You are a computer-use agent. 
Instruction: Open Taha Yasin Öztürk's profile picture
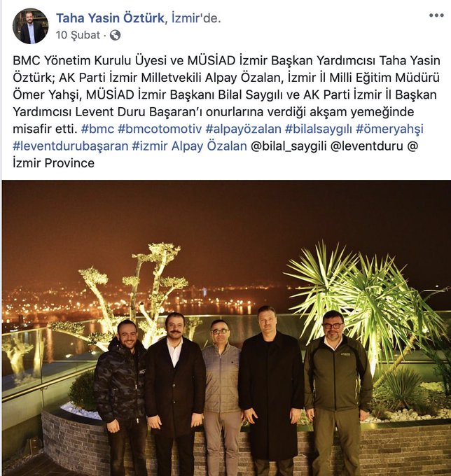click(x=30, y=26)
